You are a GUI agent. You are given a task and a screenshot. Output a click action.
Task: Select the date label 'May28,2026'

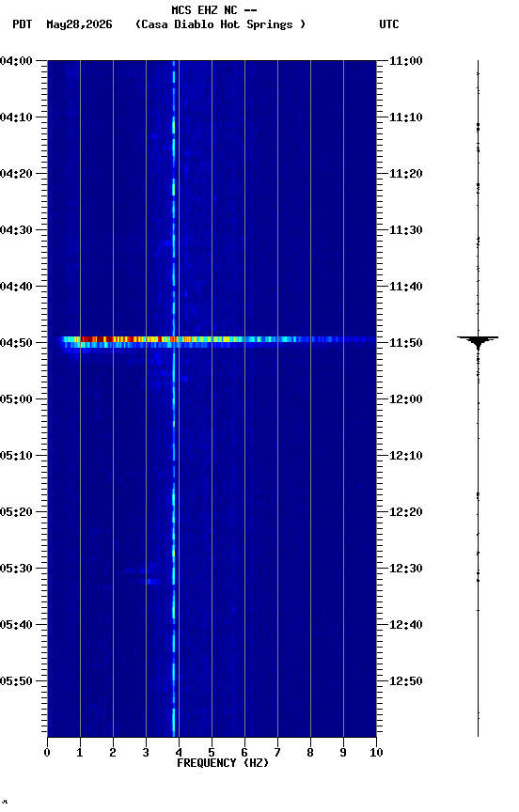coord(79,24)
